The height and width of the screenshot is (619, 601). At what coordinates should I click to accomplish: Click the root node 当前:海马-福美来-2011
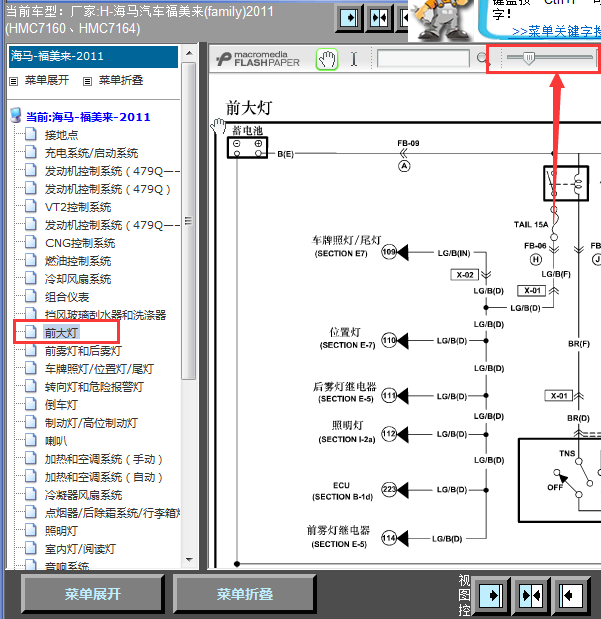(x=88, y=117)
